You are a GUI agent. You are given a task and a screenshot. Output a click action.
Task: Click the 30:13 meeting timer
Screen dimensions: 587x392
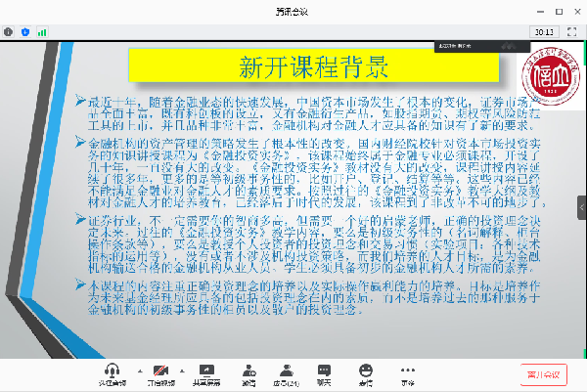(x=542, y=31)
